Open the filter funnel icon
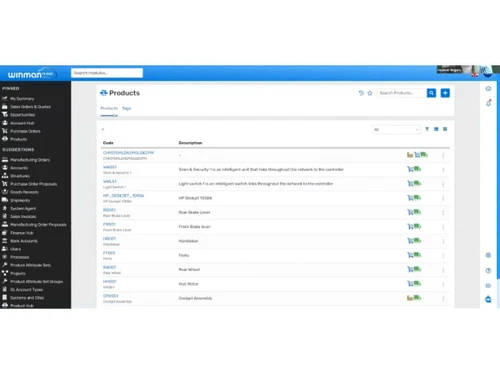500x375 pixels. [x=427, y=129]
